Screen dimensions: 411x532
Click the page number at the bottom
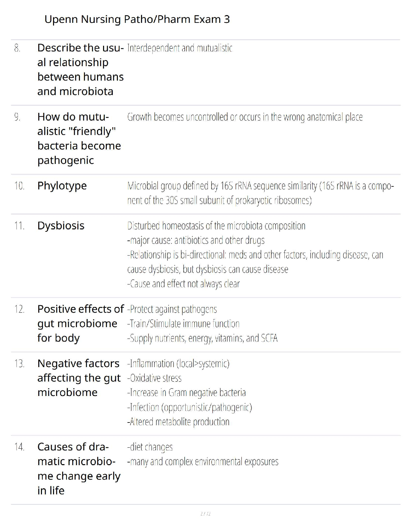click(205, 514)
